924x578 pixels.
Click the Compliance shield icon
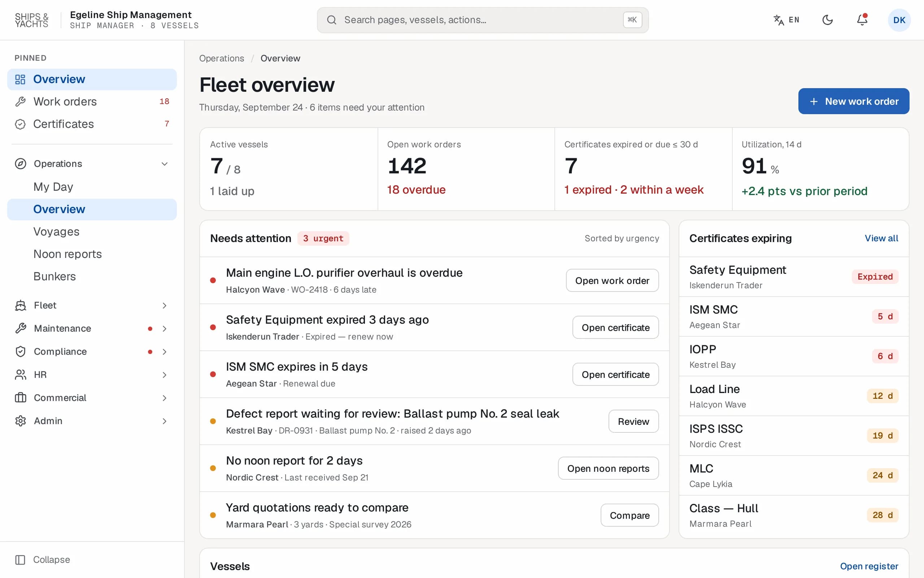[x=20, y=351]
